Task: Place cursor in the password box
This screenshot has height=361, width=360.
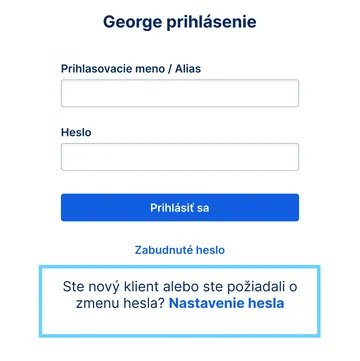Action: 180,157
